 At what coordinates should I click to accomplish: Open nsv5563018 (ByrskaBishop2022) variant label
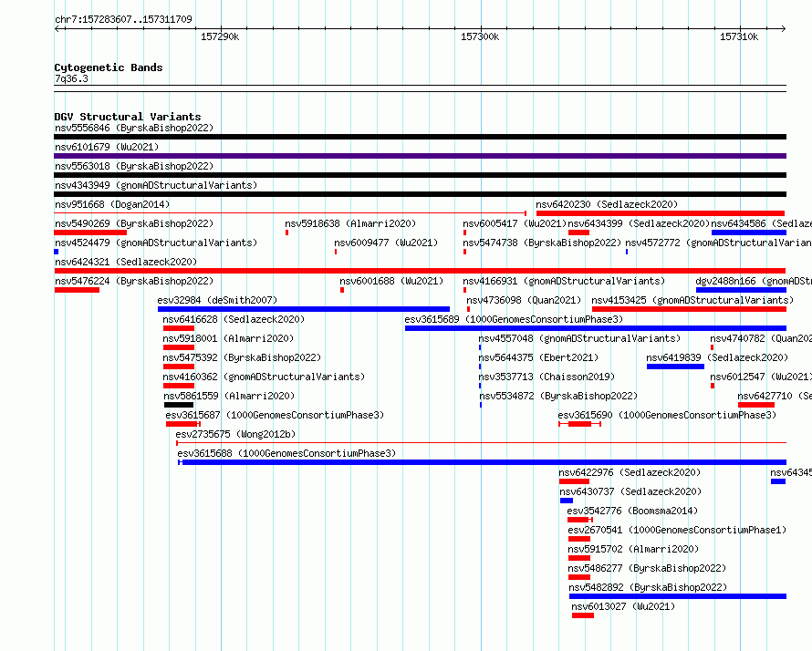click(x=134, y=166)
